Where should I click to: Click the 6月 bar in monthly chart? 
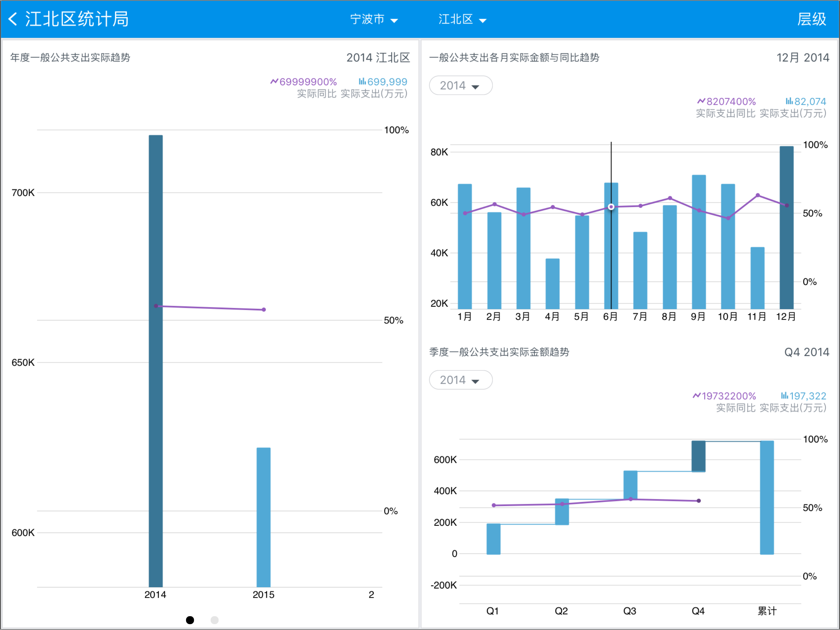[x=611, y=246]
